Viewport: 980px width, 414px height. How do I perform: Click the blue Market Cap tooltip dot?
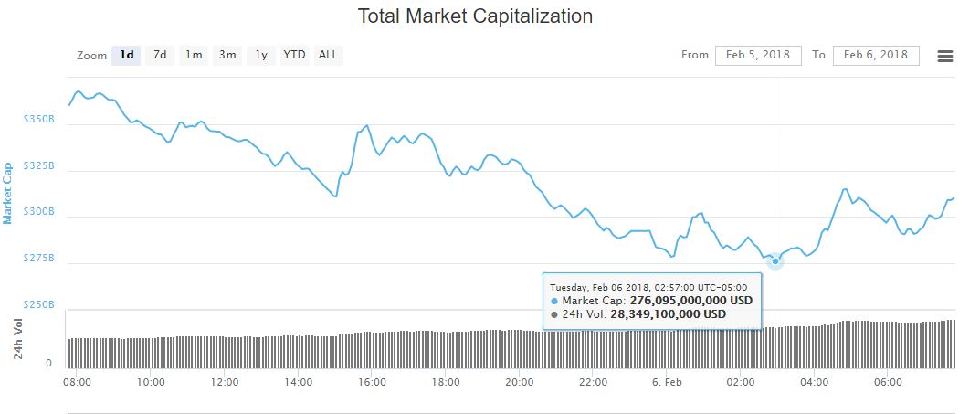click(554, 301)
